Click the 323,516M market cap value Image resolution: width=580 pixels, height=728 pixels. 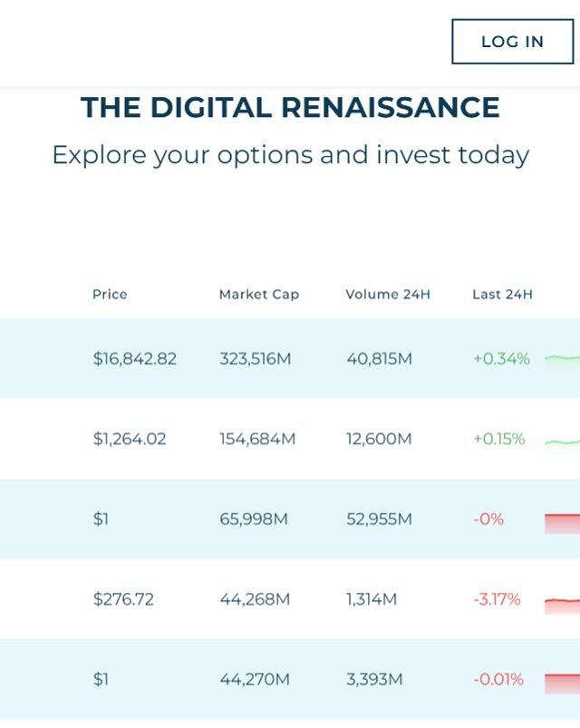coord(255,359)
